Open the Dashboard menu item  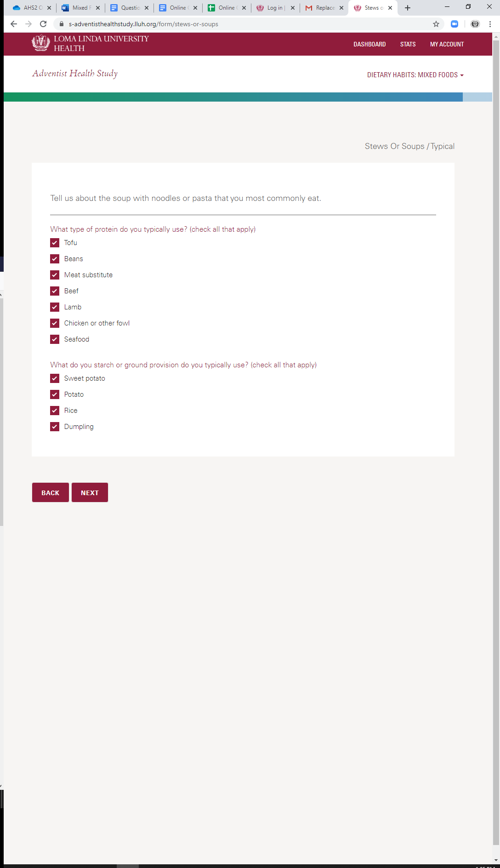tap(369, 44)
